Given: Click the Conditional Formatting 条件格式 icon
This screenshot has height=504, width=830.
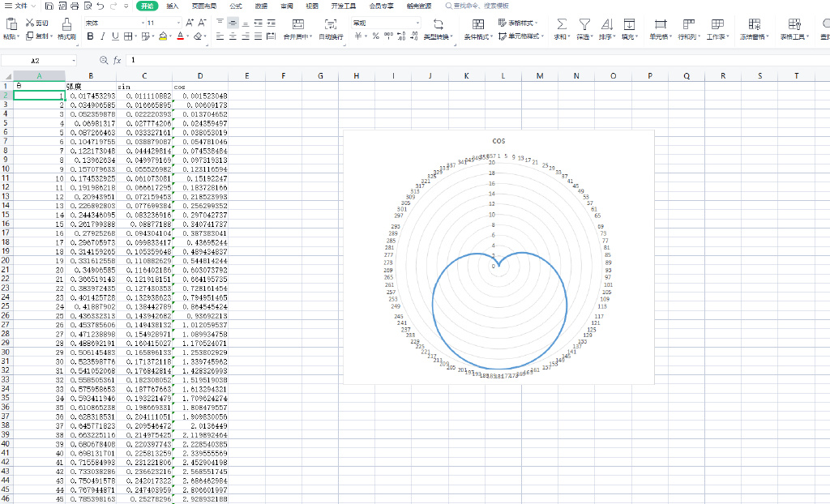Looking at the screenshot, I should (x=478, y=24).
